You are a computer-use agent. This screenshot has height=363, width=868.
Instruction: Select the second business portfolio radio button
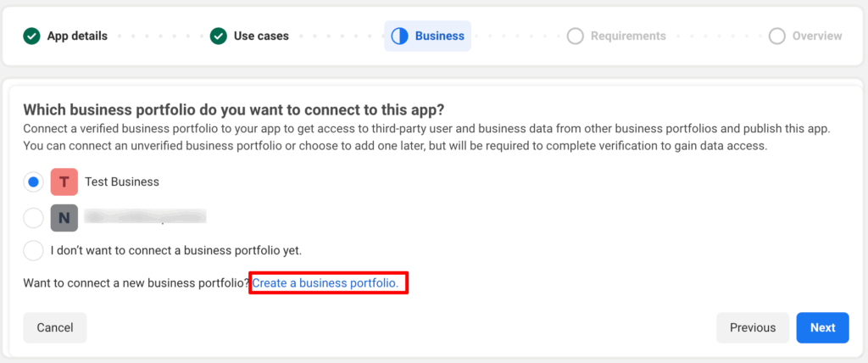33,217
